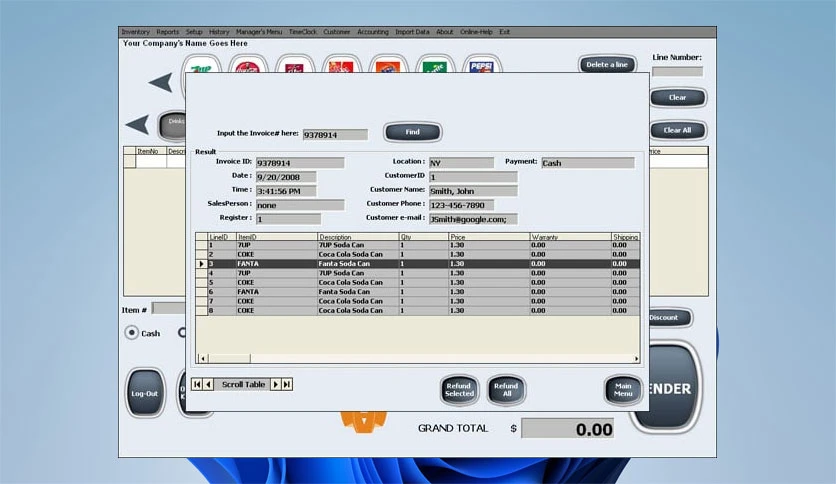Image resolution: width=836 pixels, height=484 pixels.
Task: Open the Customer menu
Action: [337, 32]
